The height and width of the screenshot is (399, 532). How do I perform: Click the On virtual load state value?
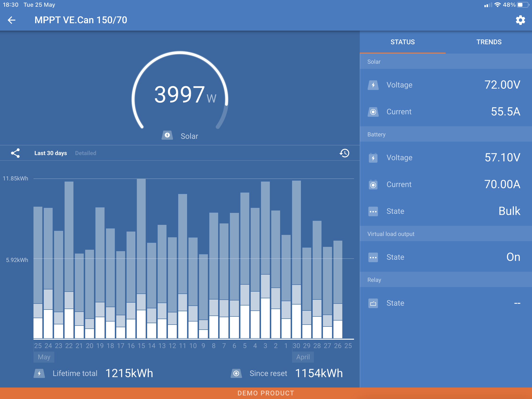(x=513, y=257)
